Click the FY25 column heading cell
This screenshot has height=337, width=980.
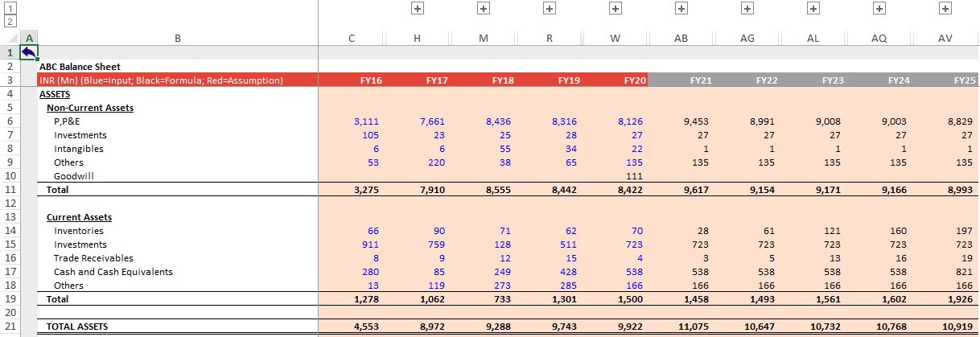pos(965,80)
